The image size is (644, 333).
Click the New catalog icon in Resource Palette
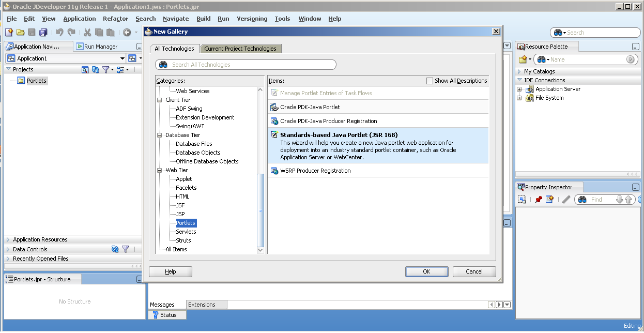coord(523,59)
